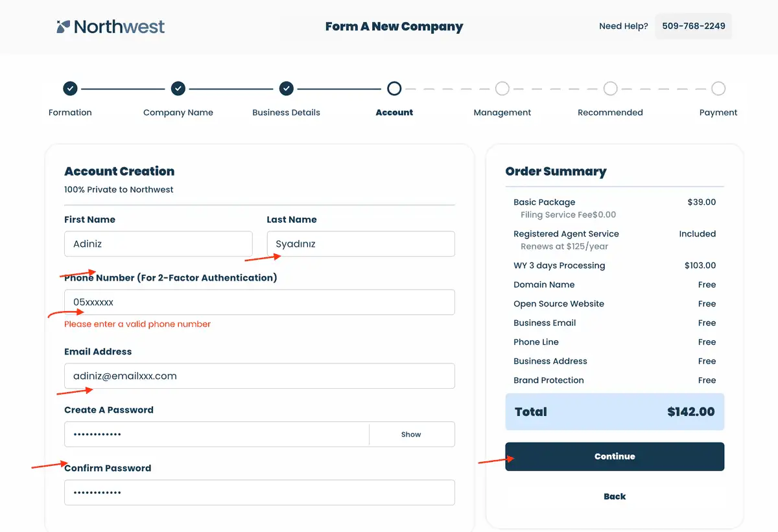Click the Registered Agent Service line item
The width and height of the screenshot is (778, 532).
click(x=566, y=234)
